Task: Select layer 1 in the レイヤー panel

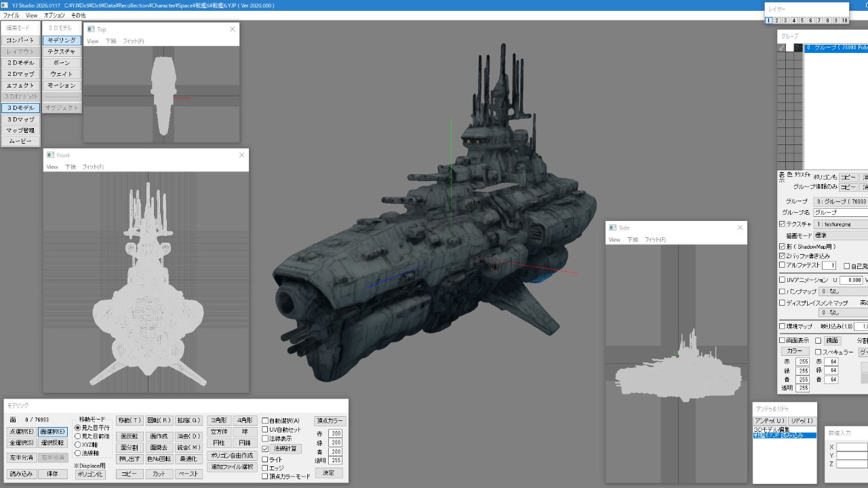Action: click(x=769, y=20)
